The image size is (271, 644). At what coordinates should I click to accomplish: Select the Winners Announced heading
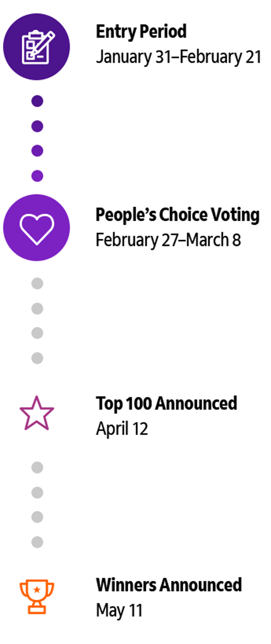tap(169, 585)
